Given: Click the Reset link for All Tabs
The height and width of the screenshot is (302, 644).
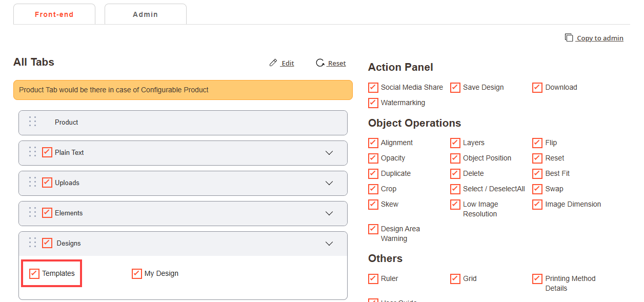Looking at the screenshot, I should tap(336, 63).
